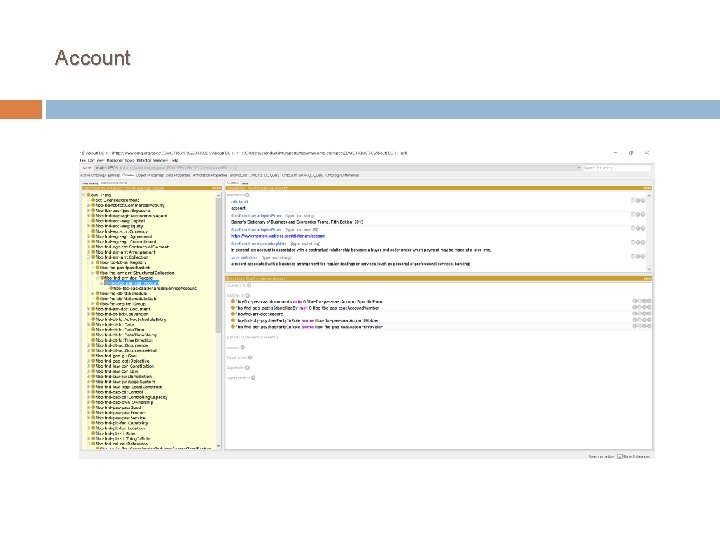This screenshot has height=540, width=720.
Task: Open the dictionary URL link in annotations
Action: click(x=278, y=236)
